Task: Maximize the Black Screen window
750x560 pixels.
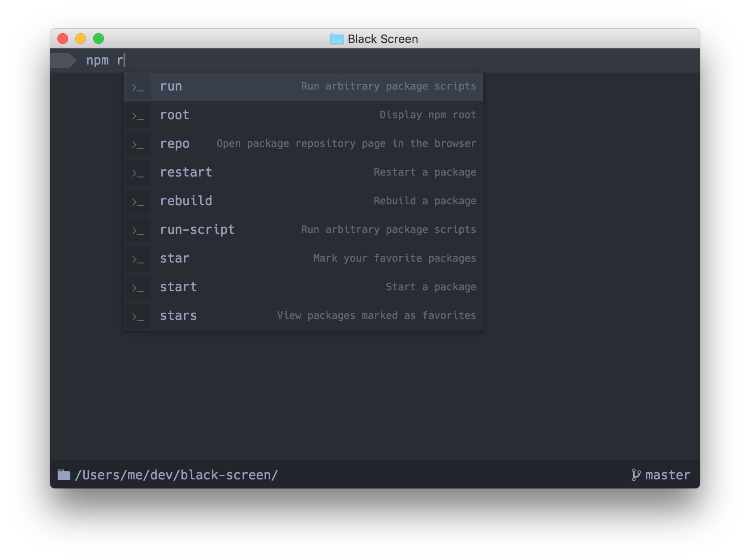Action: (x=99, y=39)
